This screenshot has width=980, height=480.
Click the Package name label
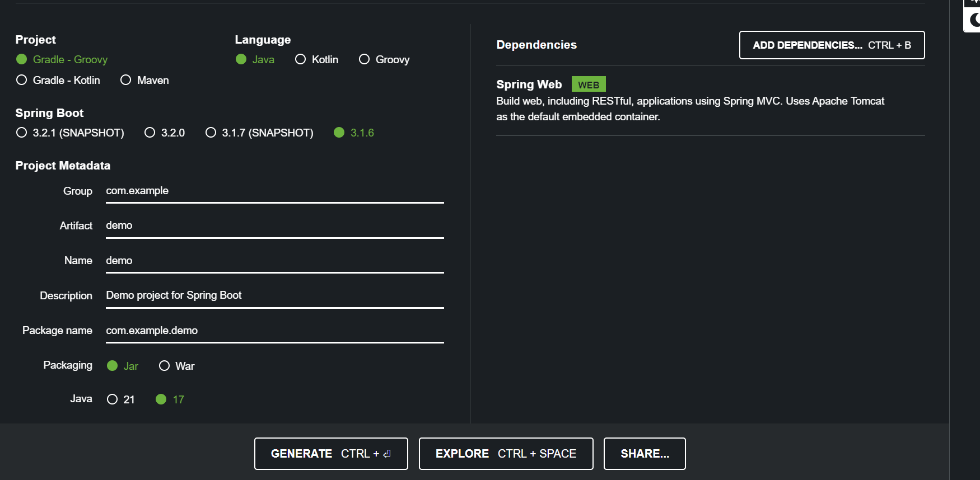57,331
